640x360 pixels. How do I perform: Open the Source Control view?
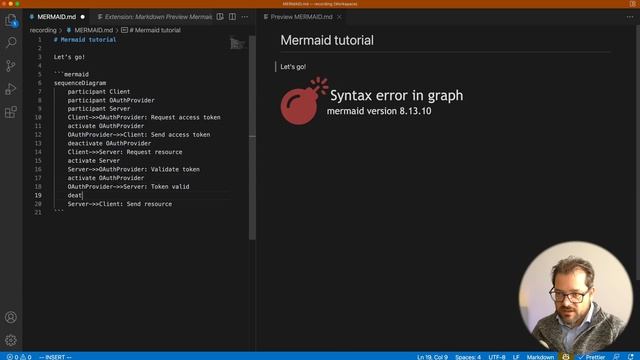pos(11,66)
